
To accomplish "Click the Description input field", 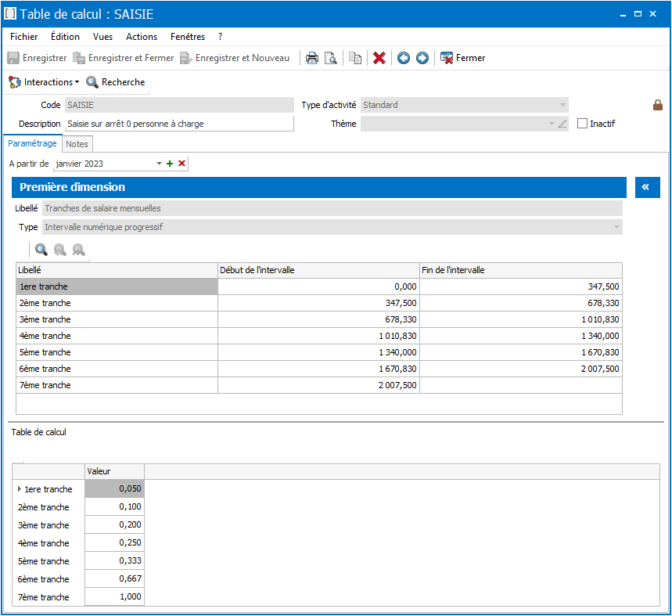I will click(x=179, y=124).
